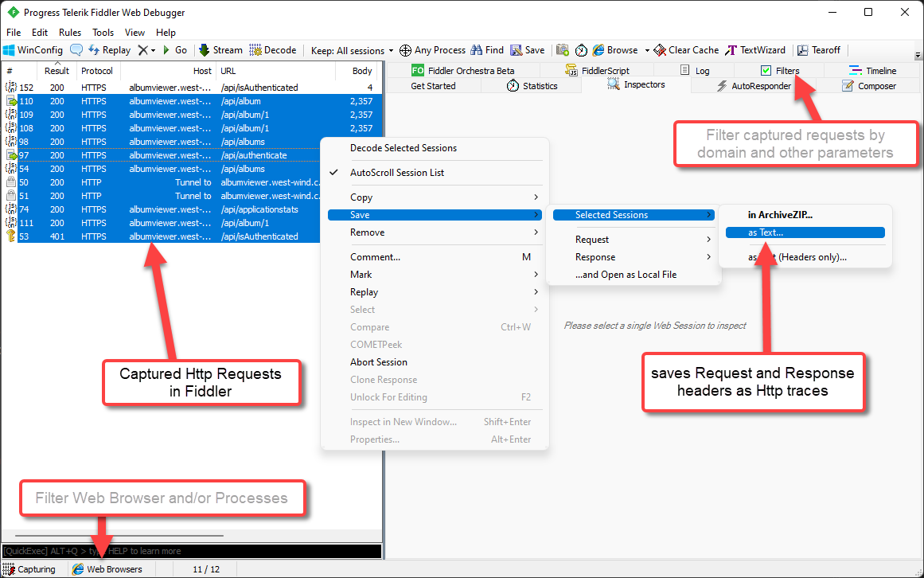Expand the Copy submenu
Screen dimensions: 924x578
click(435, 197)
